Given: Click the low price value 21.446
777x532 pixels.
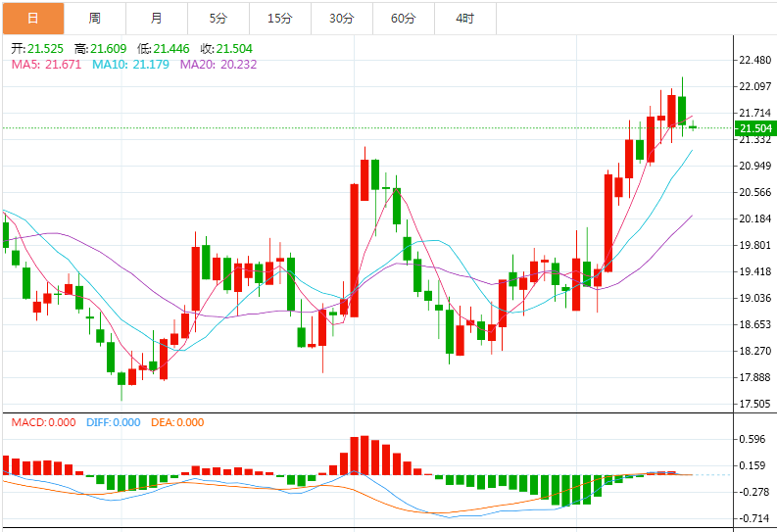Looking at the screenshot, I should (170, 49).
